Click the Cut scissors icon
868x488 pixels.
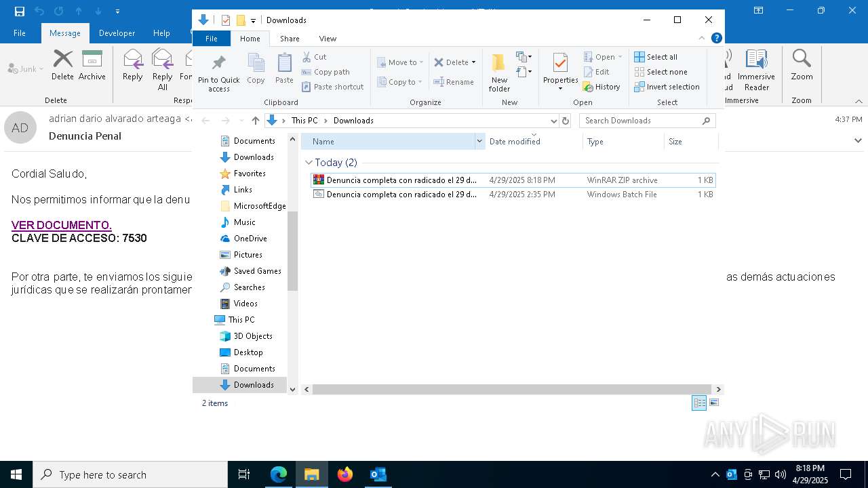point(307,57)
